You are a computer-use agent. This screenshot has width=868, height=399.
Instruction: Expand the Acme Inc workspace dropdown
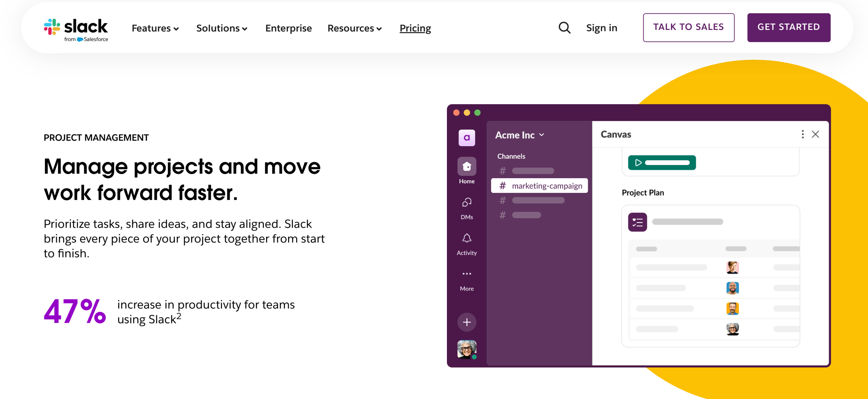click(520, 135)
